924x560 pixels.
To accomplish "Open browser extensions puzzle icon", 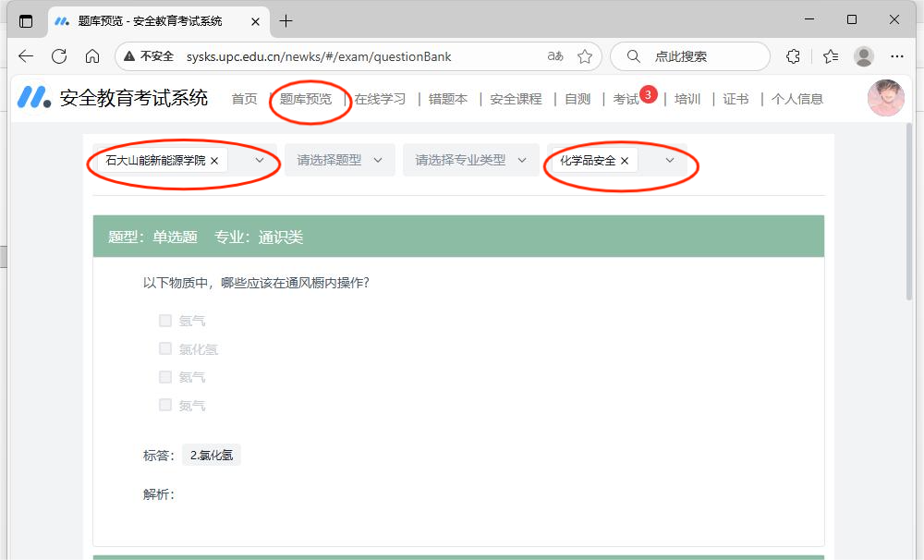I will pyautogui.click(x=793, y=56).
